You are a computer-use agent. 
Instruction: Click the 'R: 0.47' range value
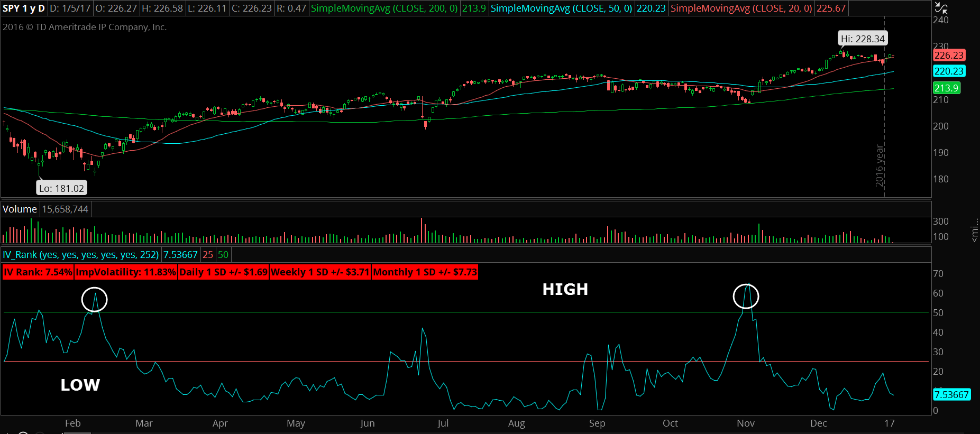[291, 8]
